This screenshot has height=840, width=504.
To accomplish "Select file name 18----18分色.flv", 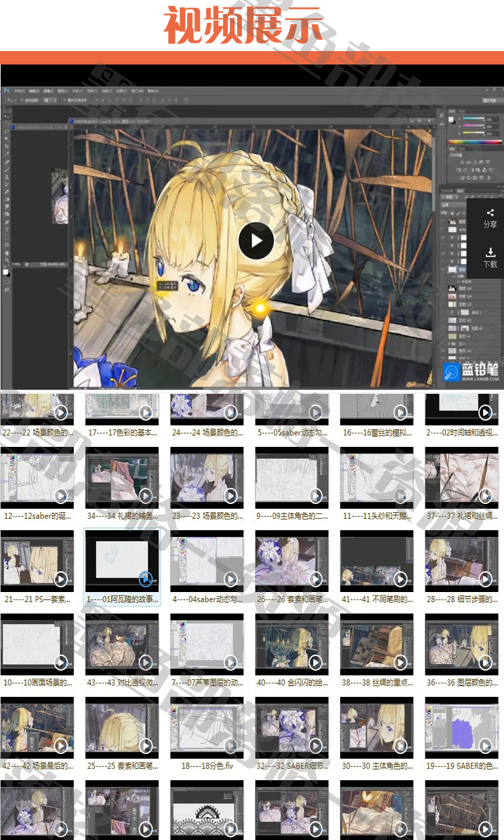I will click(207, 765).
